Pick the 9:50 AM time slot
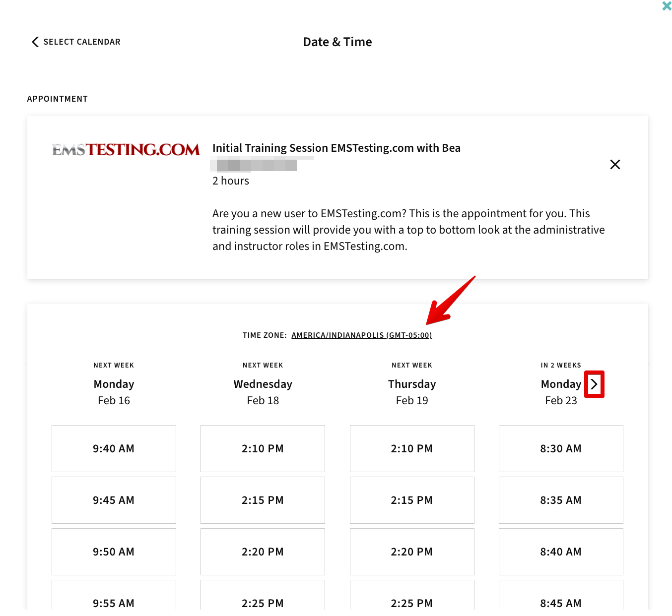Image resolution: width=672 pixels, height=616 pixels. pos(114,552)
